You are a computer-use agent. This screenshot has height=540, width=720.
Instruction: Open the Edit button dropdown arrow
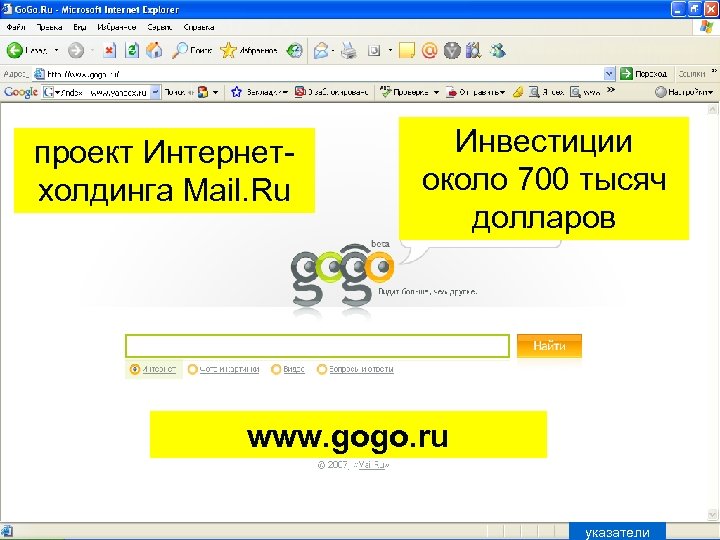(390, 51)
